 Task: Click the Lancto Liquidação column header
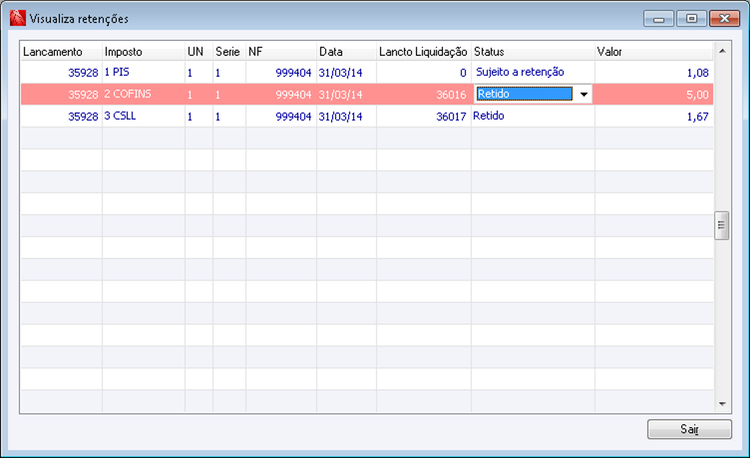[x=424, y=52]
